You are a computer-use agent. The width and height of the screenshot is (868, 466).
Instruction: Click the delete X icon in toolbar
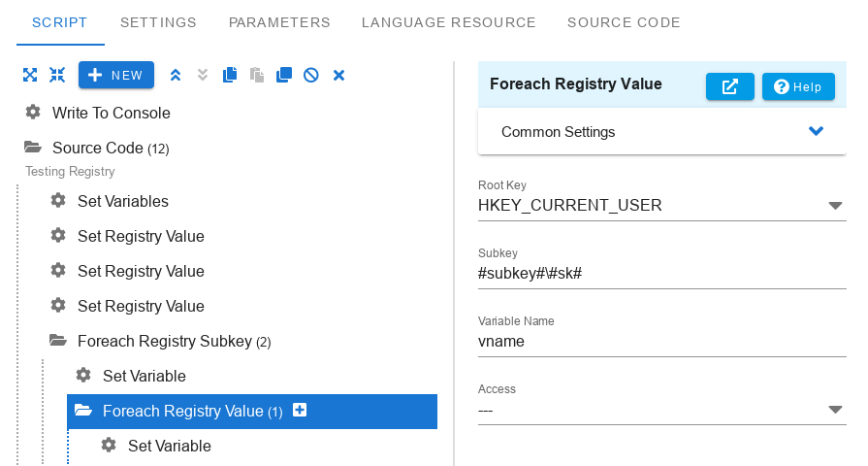coord(339,75)
